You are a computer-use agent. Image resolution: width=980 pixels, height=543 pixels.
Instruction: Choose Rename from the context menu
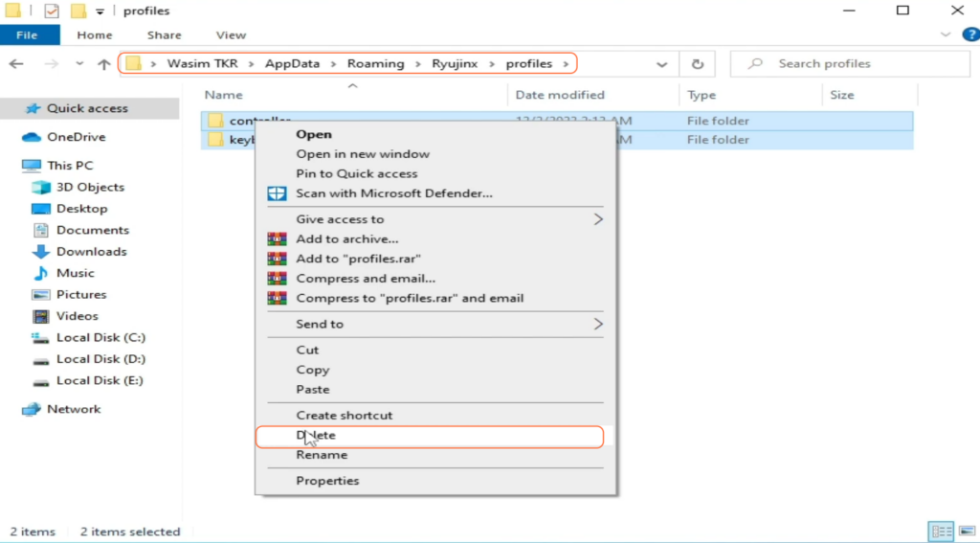pos(435,455)
